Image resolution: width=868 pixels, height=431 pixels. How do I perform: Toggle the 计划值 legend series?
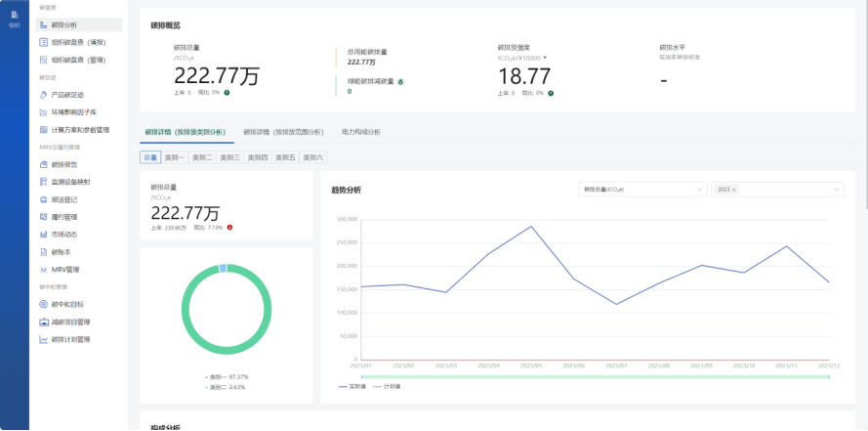tap(385, 386)
